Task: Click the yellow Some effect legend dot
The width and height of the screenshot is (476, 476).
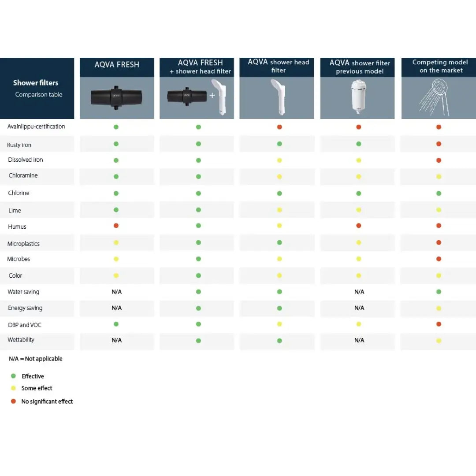Action: tap(13, 388)
